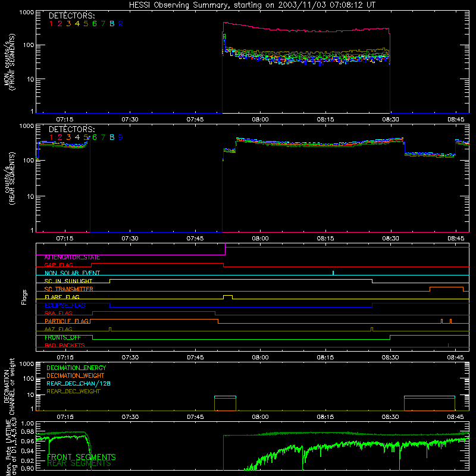Screen dimensions: 476x476
Task: Click detector number 1 in the rear segments legend
Action: click(51, 137)
